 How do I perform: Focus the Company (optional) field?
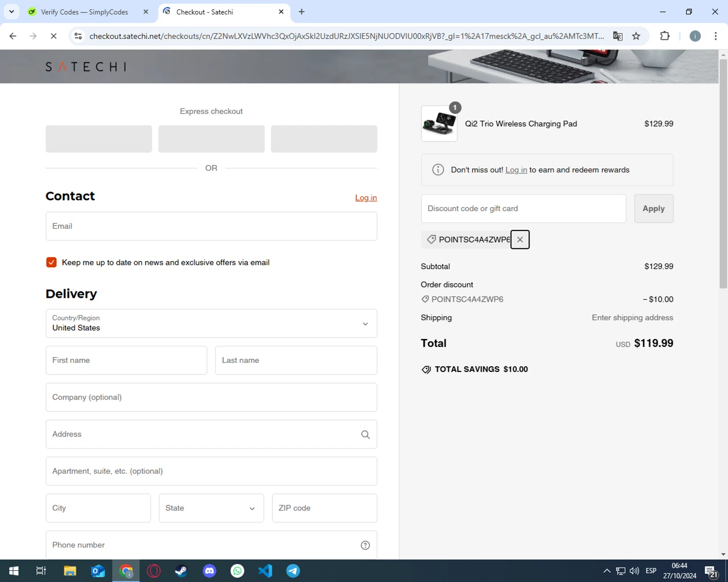coord(211,398)
